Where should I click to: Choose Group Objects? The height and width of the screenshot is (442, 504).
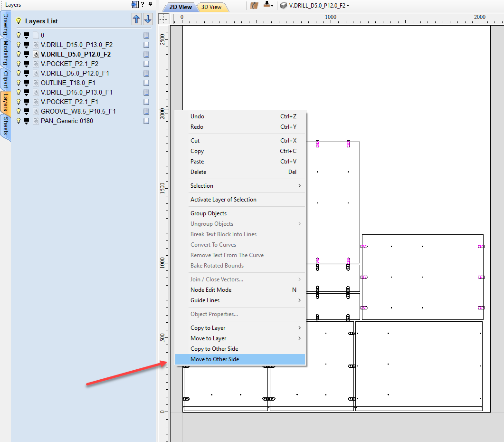tap(240, 213)
